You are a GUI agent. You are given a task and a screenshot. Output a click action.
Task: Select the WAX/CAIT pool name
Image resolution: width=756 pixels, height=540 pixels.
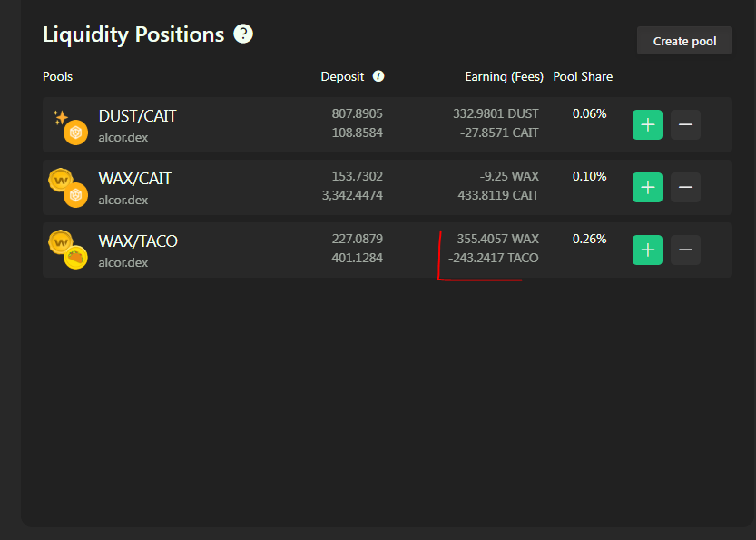(x=134, y=179)
